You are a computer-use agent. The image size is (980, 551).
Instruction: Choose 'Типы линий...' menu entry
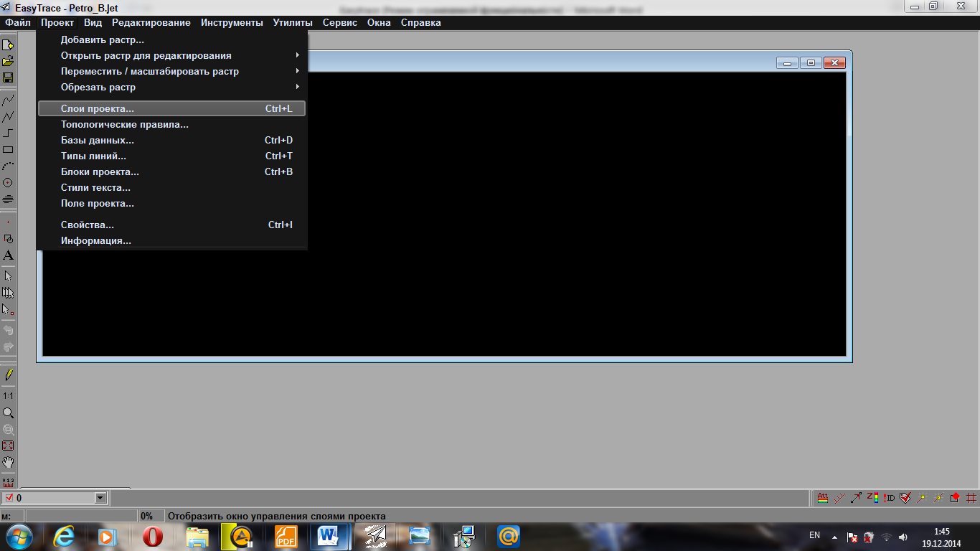[172, 156]
